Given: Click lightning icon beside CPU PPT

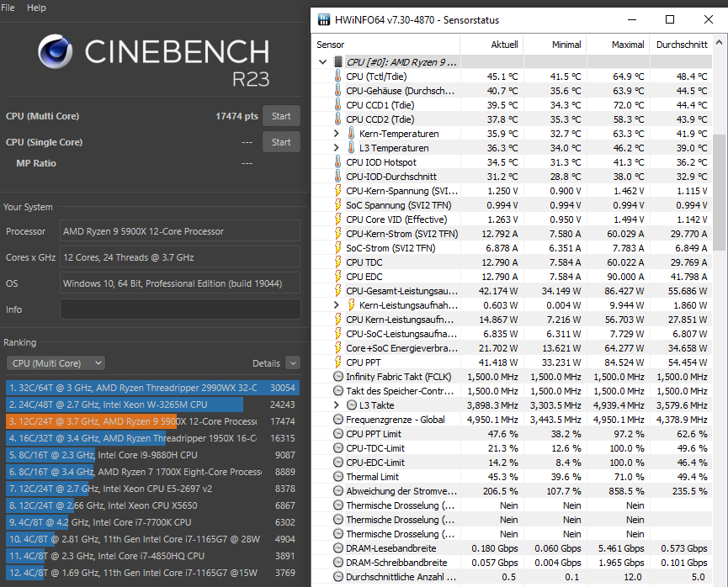Looking at the screenshot, I should [x=338, y=362].
